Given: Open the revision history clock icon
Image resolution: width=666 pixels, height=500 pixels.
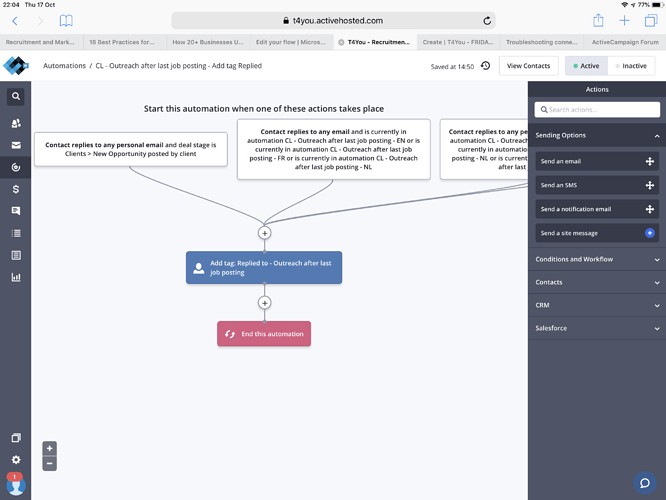Looking at the screenshot, I should [485, 66].
